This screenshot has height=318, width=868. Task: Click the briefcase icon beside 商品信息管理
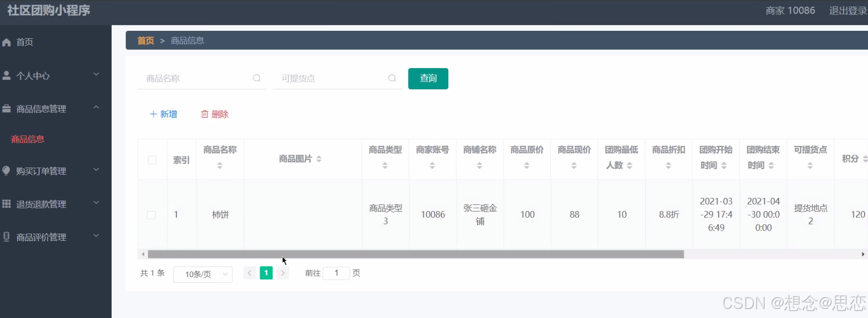click(x=7, y=109)
